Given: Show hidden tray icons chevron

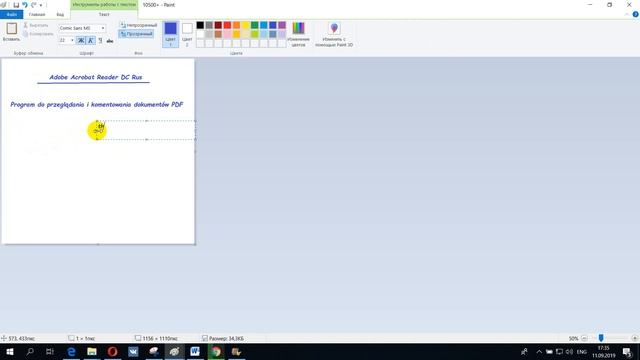Looking at the screenshot, I should coord(539,351).
